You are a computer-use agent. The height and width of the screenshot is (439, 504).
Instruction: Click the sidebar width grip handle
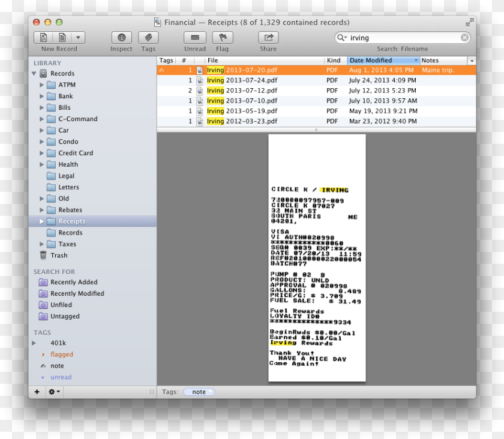tap(152, 392)
